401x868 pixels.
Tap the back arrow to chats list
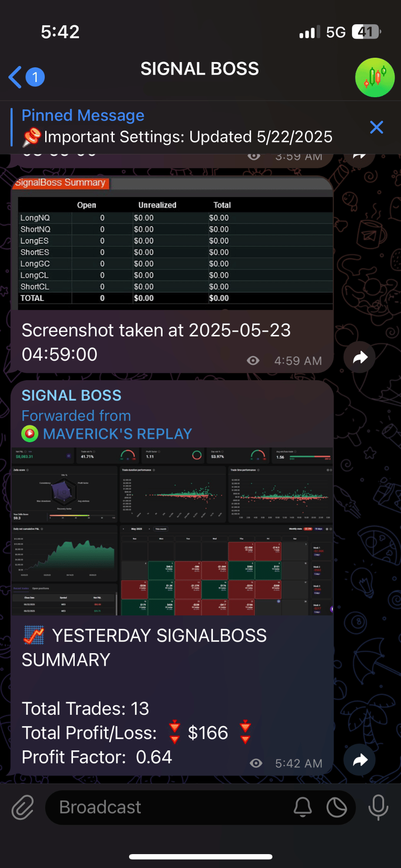pyautogui.click(x=15, y=77)
